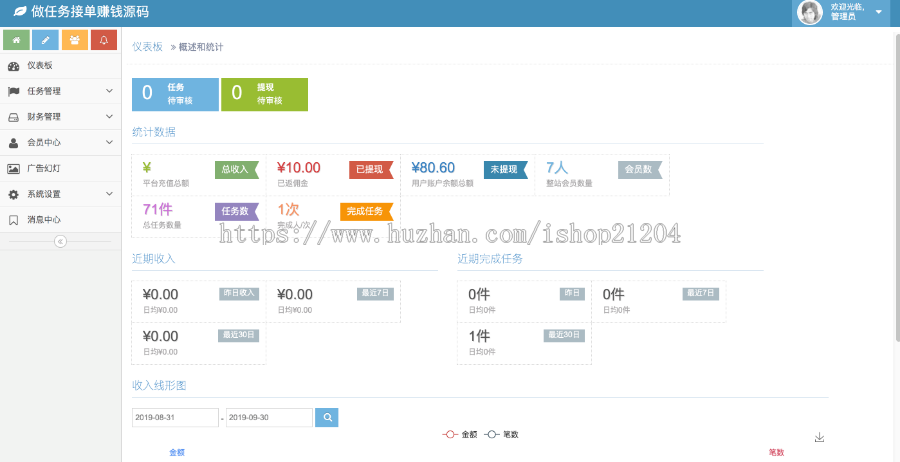Click the 昨日收入 gray badge
This screenshot has height=462, width=900.
coord(239,294)
